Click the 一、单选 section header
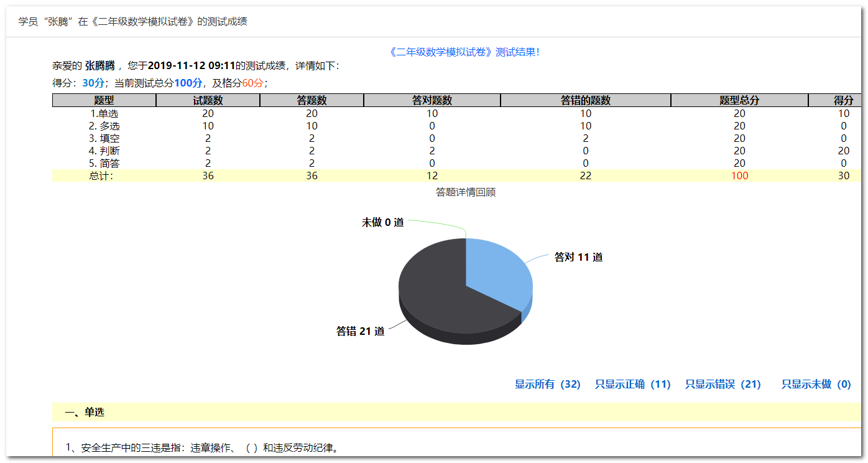 456,412
